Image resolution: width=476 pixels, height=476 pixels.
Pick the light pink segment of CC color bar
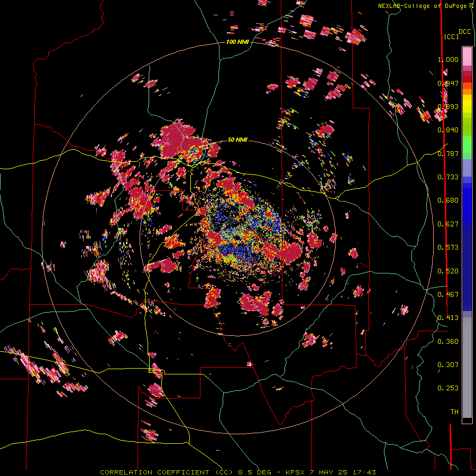tap(467, 56)
